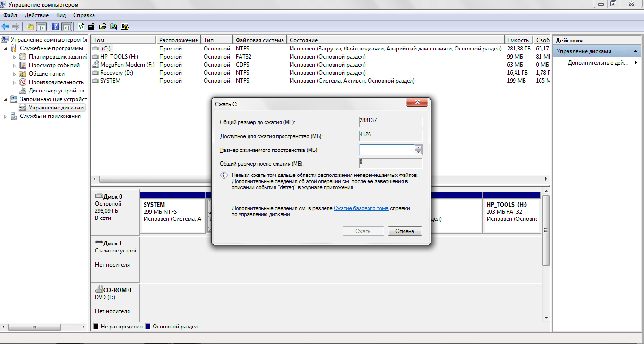The height and width of the screenshot is (344, 644).
Task: Open the Справка menu
Action: 84,15
